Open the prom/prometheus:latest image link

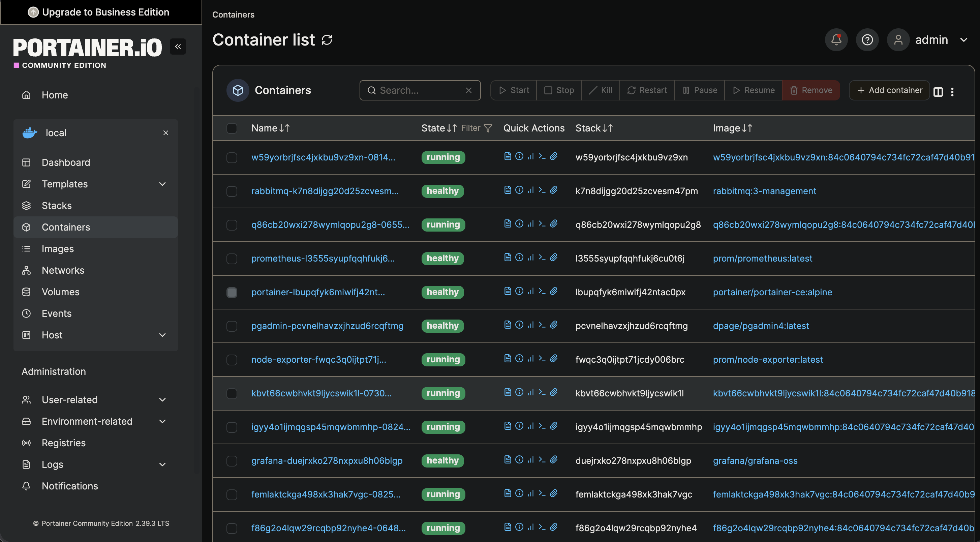(x=762, y=259)
